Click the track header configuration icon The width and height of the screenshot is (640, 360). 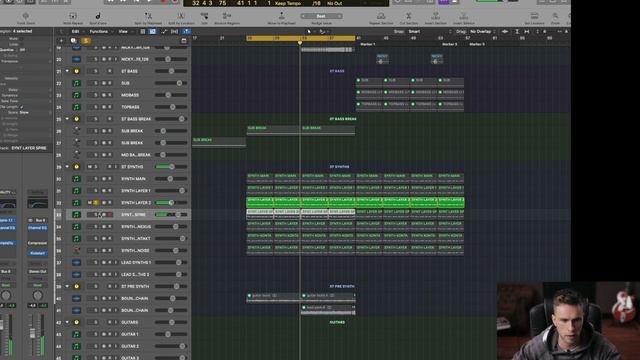tap(184, 40)
